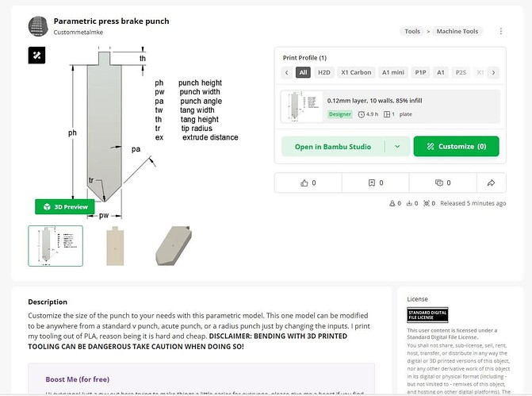
Task: Launch the 3D Preview button
Action: coord(65,206)
